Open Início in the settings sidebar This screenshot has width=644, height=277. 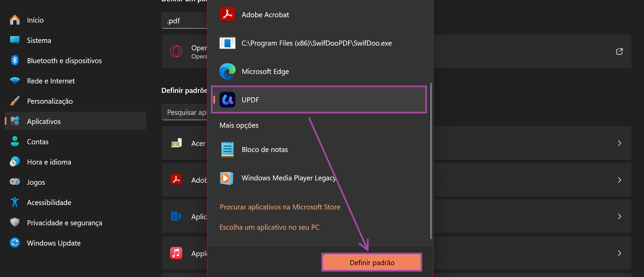[x=76, y=20]
